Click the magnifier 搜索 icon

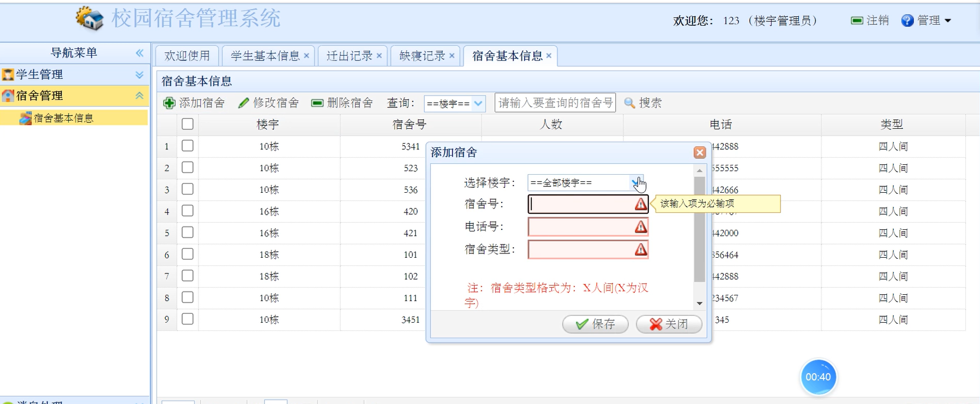coord(630,103)
